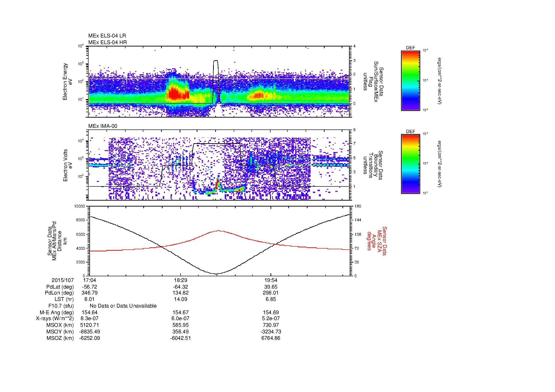Viewport: 555px width, 392px height.
Task: Click the X-rays value '5.2e-07'
Action: [x=271, y=318]
